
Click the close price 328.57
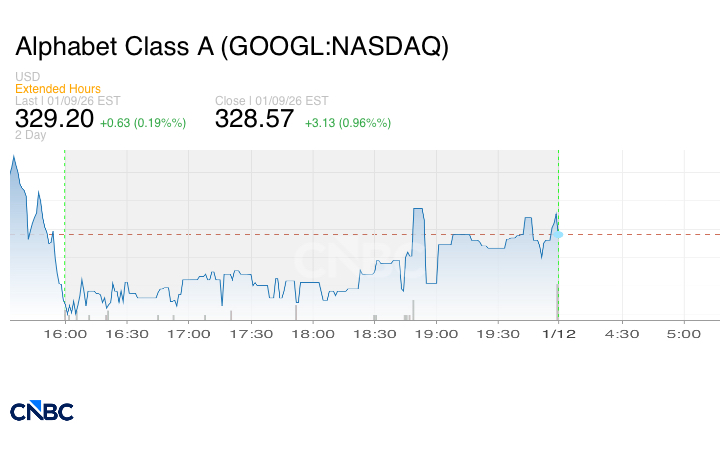point(254,119)
